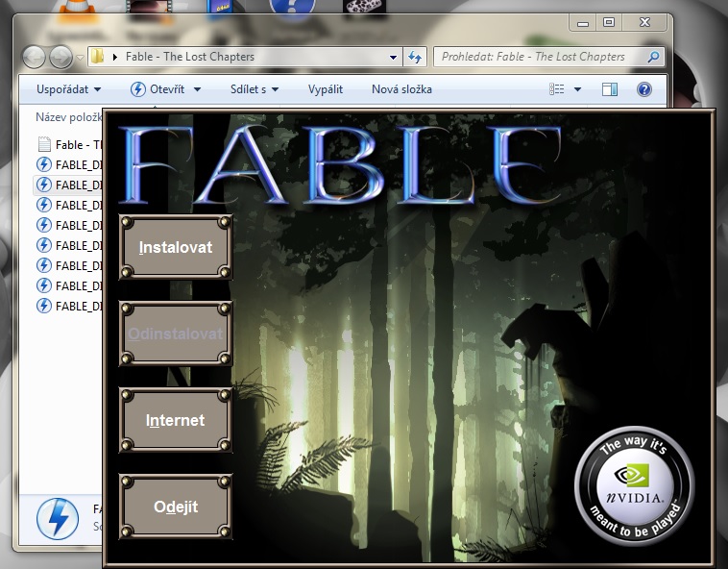Image resolution: width=728 pixels, height=569 pixels.
Task: Click the blue question mark desktop icon
Action: tap(292, 9)
